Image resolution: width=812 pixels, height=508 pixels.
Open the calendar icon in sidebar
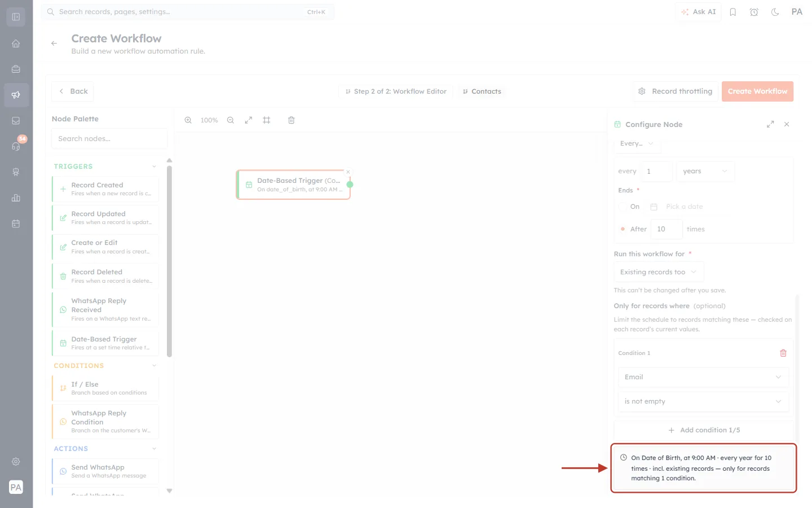click(16, 224)
